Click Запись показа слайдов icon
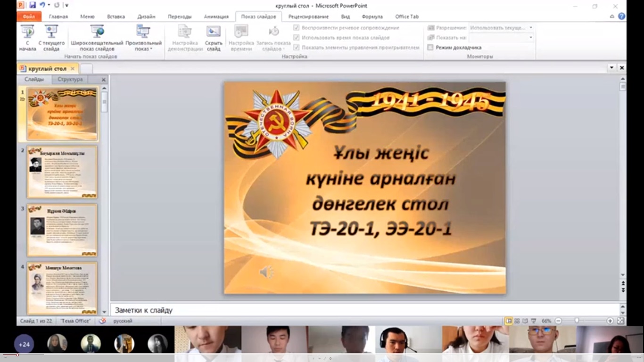The height and width of the screenshot is (362, 644). coord(273,32)
